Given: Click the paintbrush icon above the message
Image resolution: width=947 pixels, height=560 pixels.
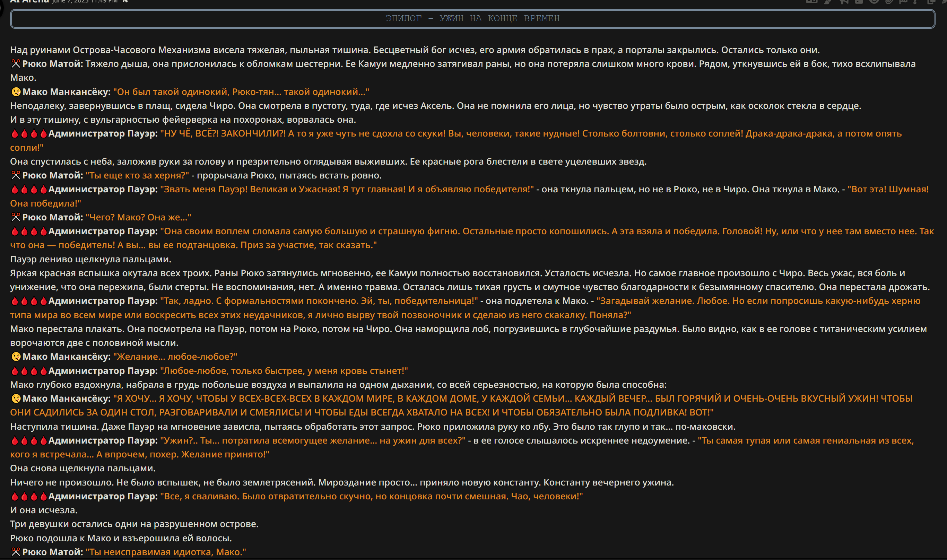Looking at the screenshot, I should click(x=827, y=1).
